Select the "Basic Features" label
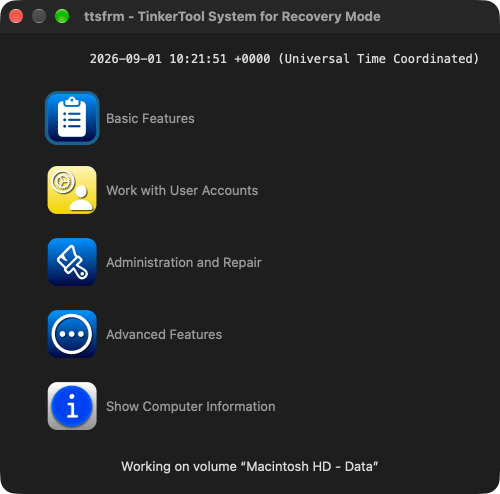This screenshot has height=494, width=500. [150, 119]
